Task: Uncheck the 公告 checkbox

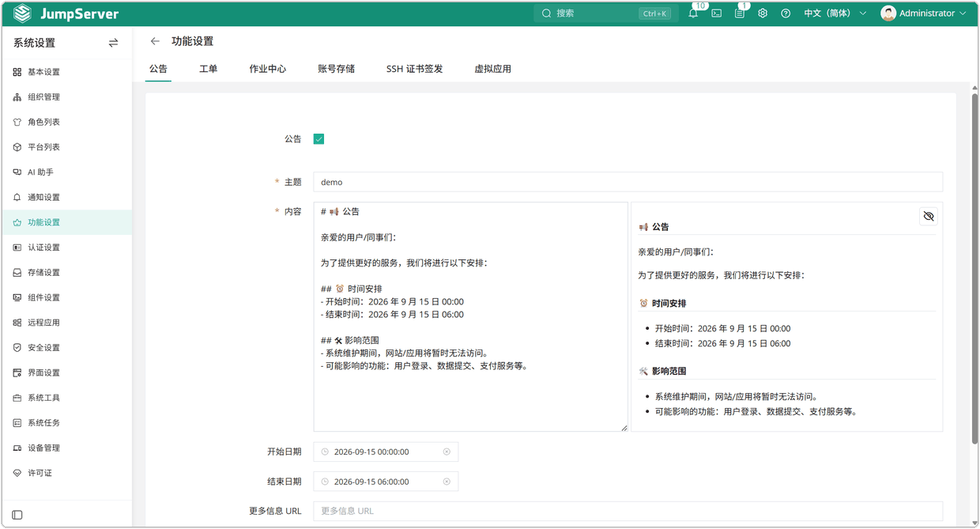Action: pyautogui.click(x=318, y=139)
